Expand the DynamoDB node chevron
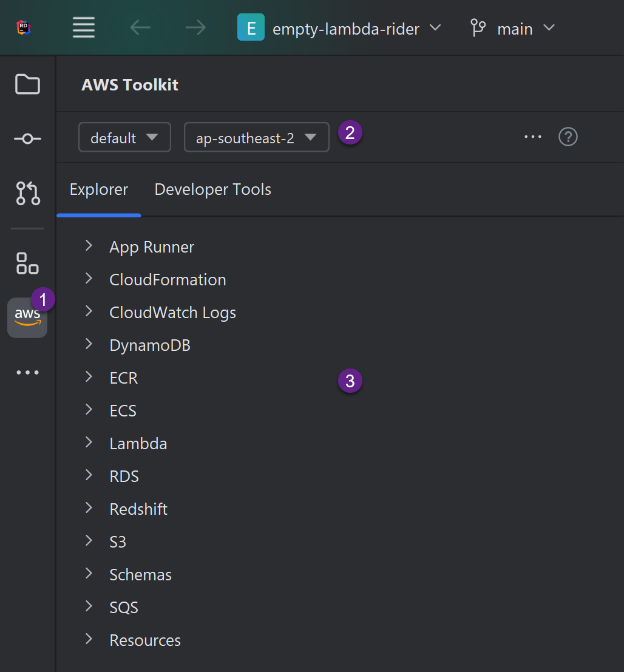Screen dimensions: 624x672 click(x=89, y=344)
